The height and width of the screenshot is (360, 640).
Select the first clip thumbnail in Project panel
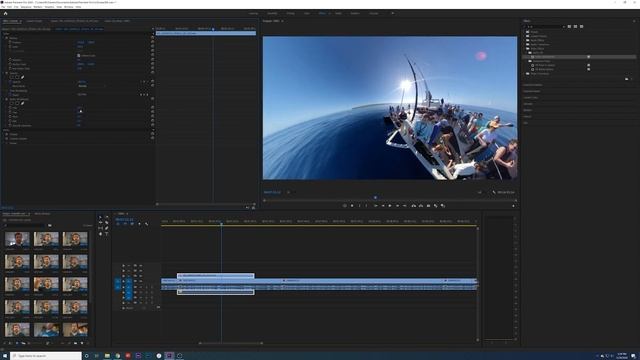click(x=17, y=239)
